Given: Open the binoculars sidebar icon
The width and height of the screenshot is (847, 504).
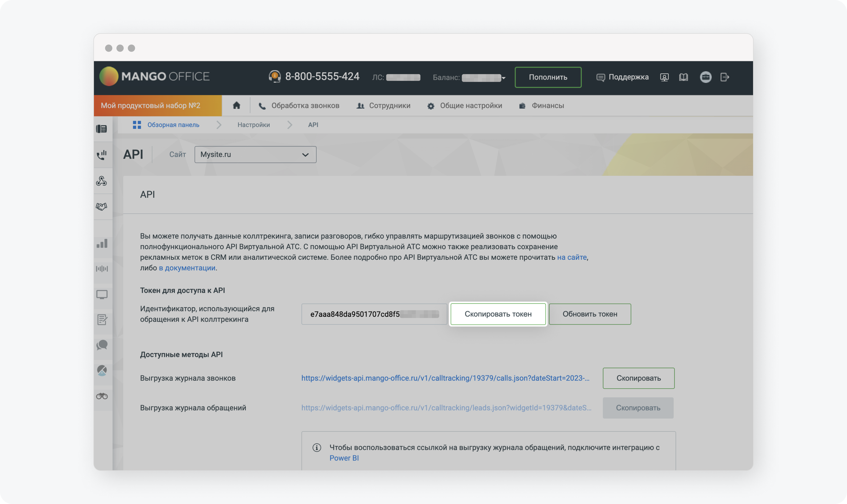Looking at the screenshot, I should [102, 396].
